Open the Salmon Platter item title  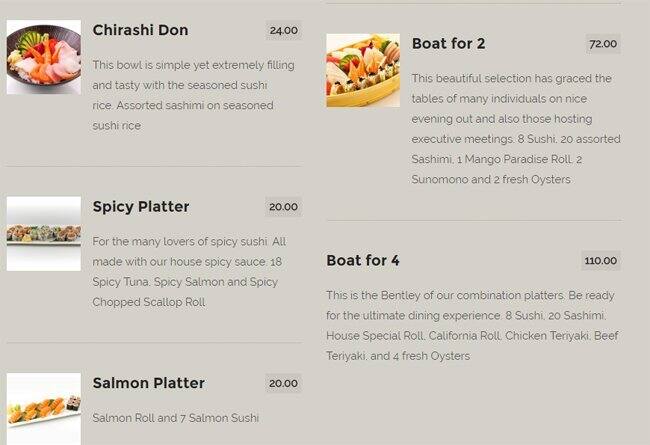tap(148, 383)
